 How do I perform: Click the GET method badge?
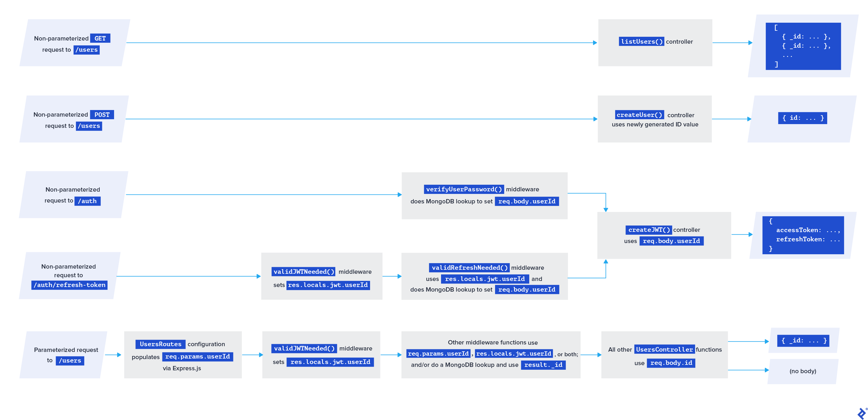pyautogui.click(x=100, y=38)
